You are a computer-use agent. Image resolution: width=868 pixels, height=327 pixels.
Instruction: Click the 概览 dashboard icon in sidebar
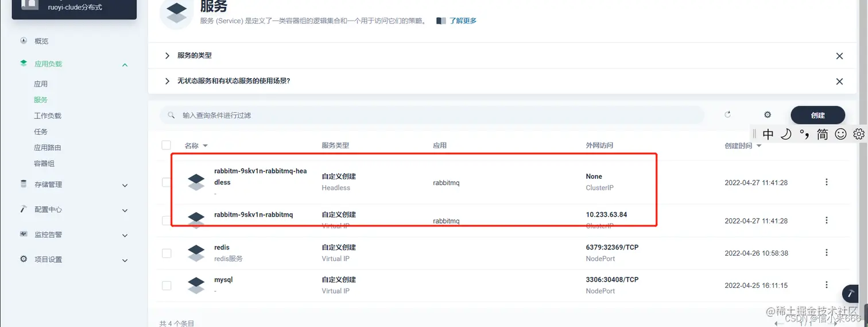point(24,41)
